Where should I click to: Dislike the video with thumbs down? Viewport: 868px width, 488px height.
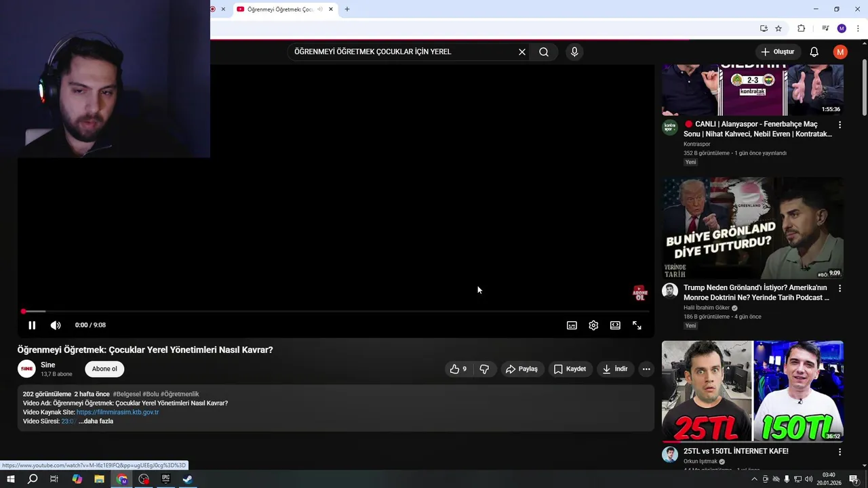click(x=484, y=369)
